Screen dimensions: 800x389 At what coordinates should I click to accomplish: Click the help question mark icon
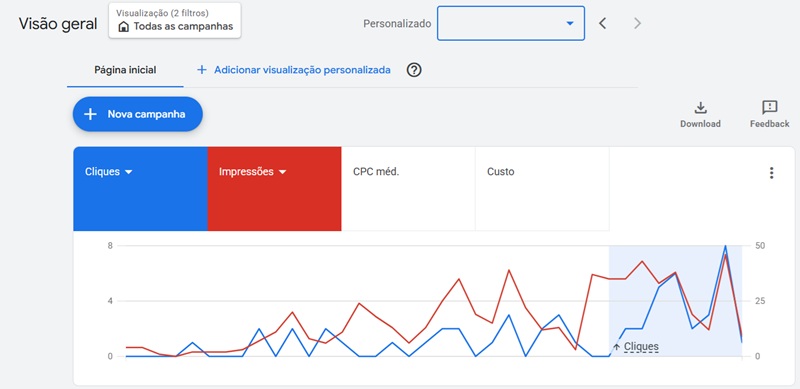pyautogui.click(x=414, y=70)
